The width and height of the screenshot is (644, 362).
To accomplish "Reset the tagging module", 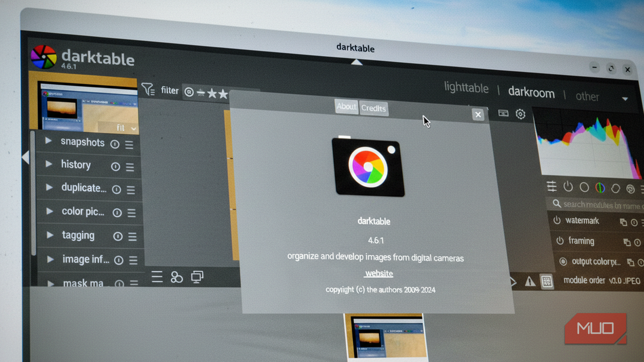I will (118, 237).
